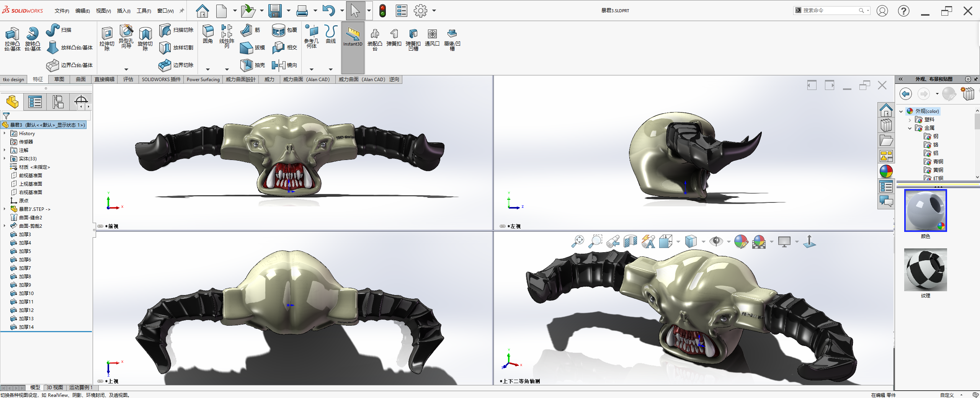Select the Linear Pattern (线性阵列) tool
The image size is (980, 398).
click(227, 36)
